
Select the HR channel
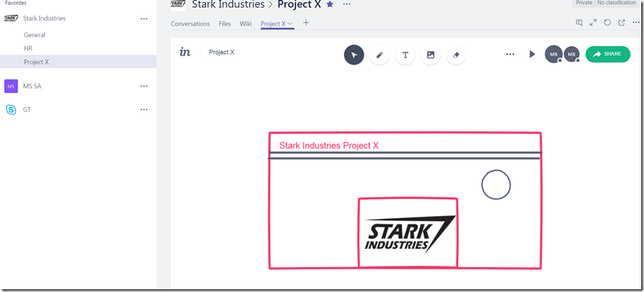click(28, 48)
